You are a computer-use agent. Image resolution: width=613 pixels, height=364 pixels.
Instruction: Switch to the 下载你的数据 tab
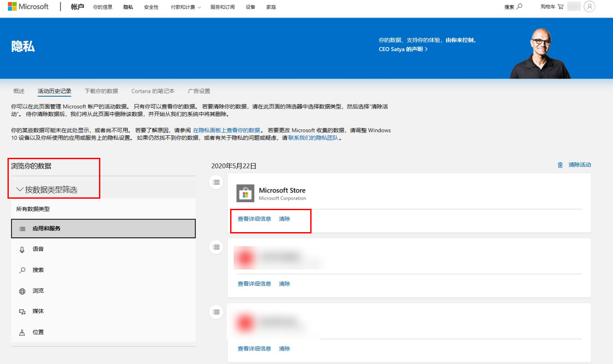pos(101,91)
